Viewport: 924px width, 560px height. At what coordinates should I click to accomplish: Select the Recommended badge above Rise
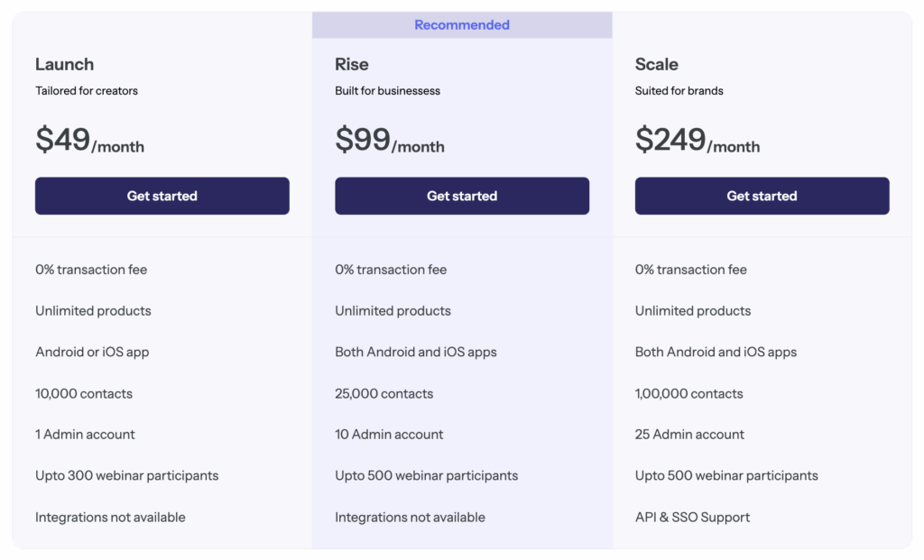461,24
